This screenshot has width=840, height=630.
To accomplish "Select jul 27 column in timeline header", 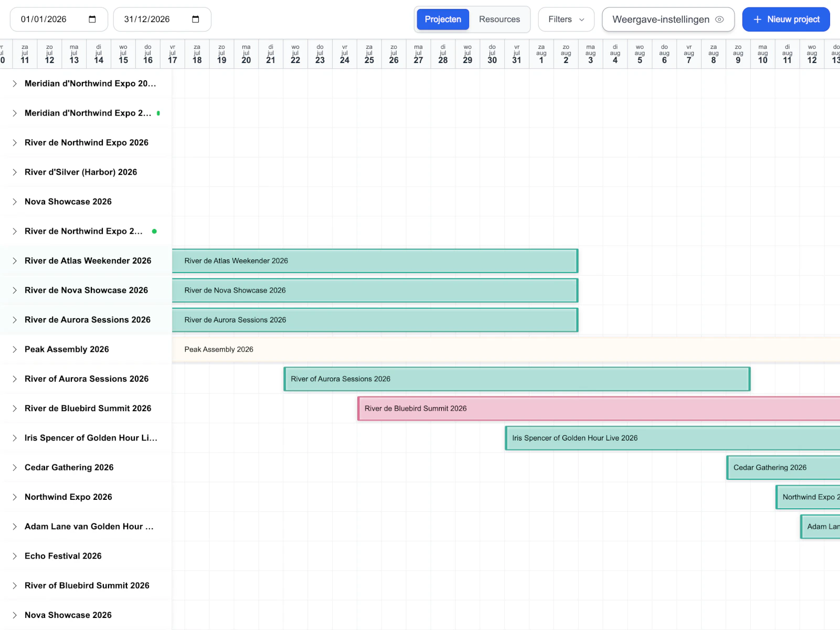I will [x=418, y=54].
